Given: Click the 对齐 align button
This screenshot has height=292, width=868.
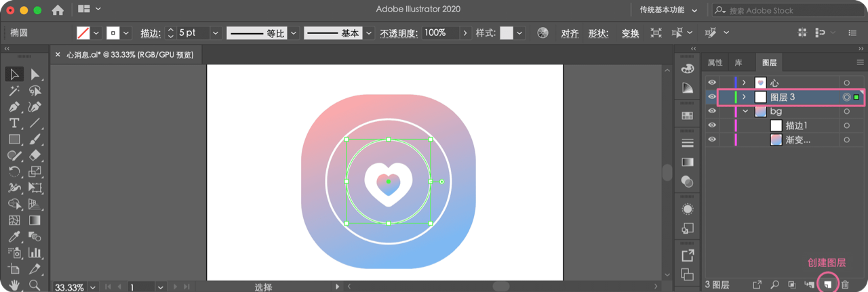Looking at the screenshot, I should pos(570,33).
